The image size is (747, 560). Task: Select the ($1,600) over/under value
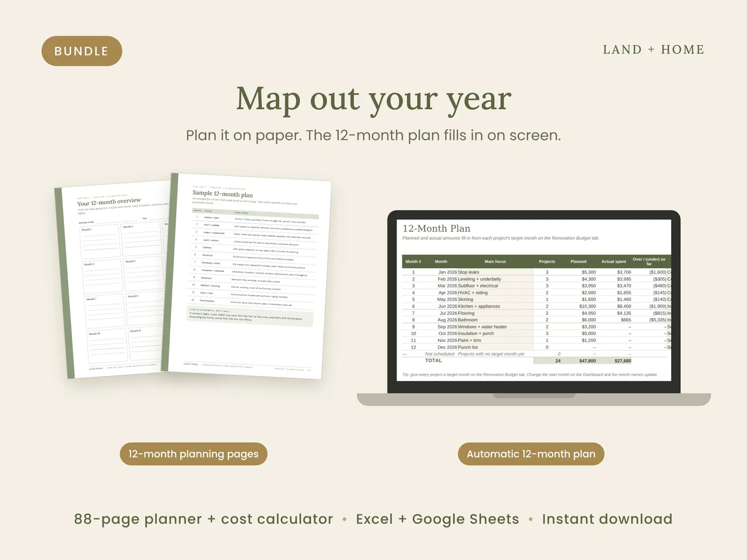pyautogui.click(x=658, y=272)
